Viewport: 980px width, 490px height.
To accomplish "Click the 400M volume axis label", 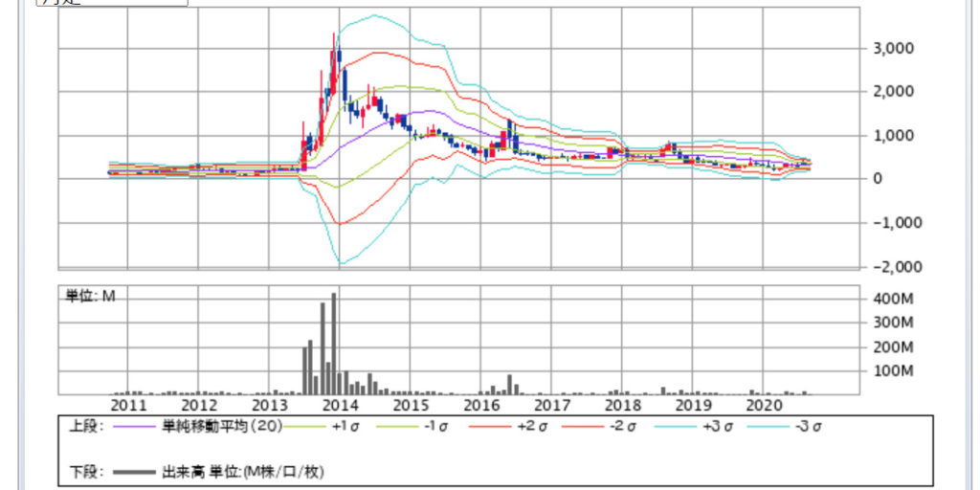I will (x=892, y=299).
